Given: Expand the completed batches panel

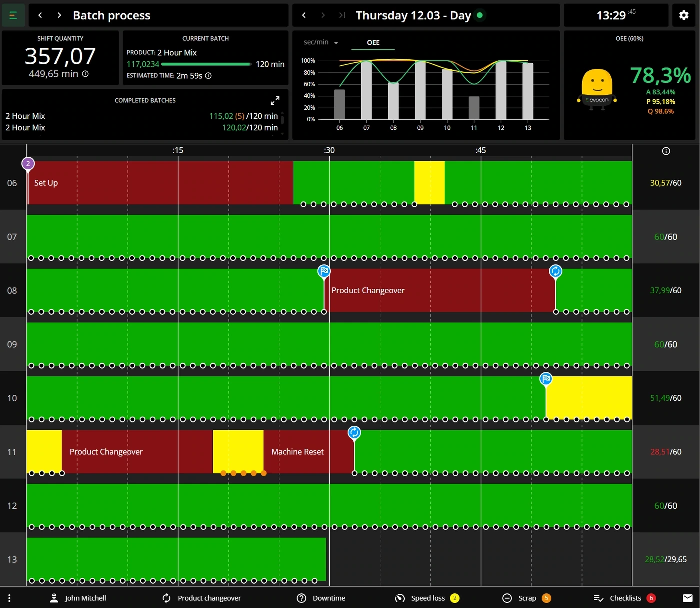Looking at the screenshot, I should click(x=275, y=100).
